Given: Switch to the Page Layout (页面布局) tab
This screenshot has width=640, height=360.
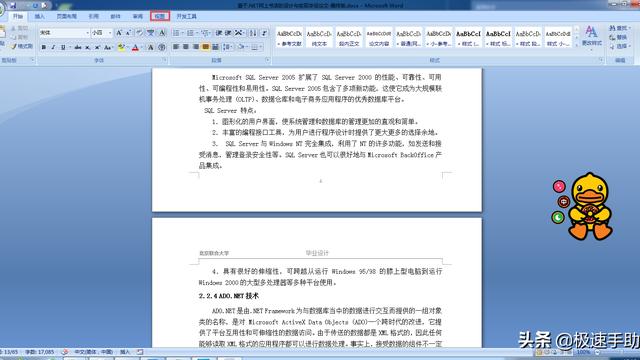Looking at the screenshot, I should (67, 16).
